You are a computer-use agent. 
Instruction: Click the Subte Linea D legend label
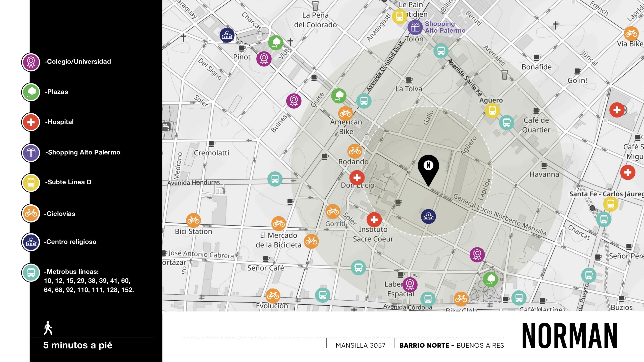68,182
